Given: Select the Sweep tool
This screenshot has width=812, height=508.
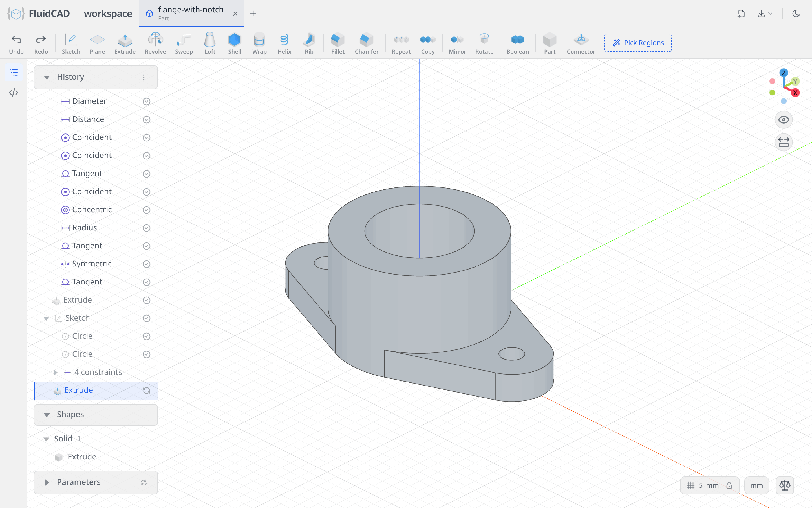Looking at the screenshot, I should point(184,43).
